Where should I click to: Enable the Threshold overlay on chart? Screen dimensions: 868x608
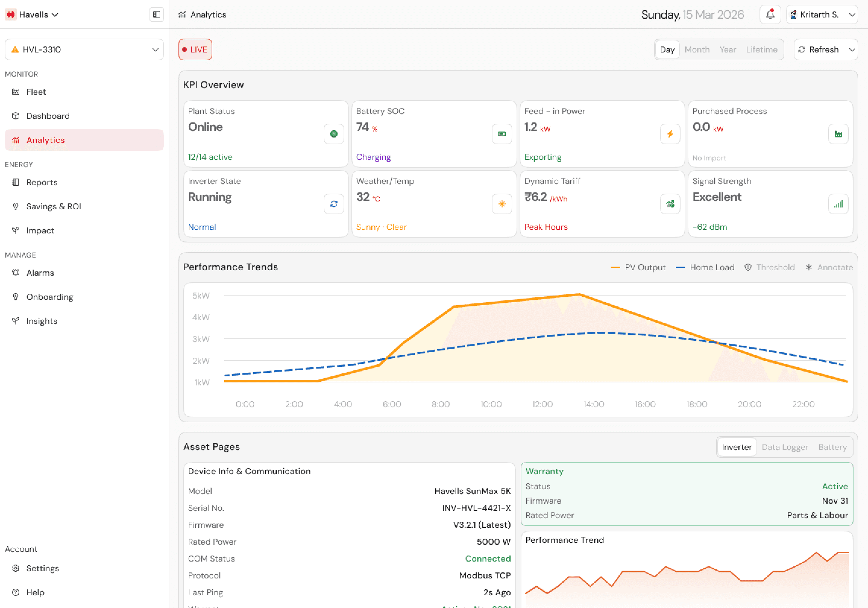(x=769, y=268)
